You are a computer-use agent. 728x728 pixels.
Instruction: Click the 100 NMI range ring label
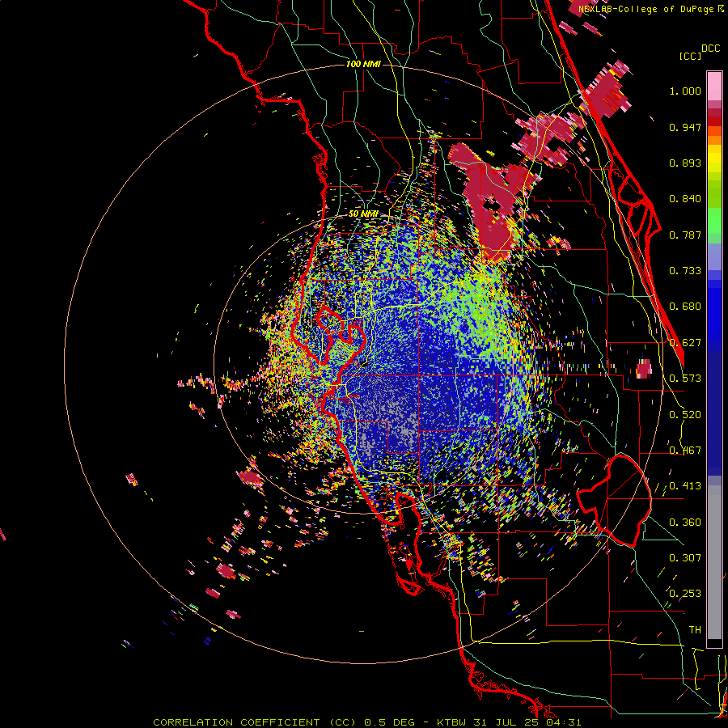tap(363, 64)
